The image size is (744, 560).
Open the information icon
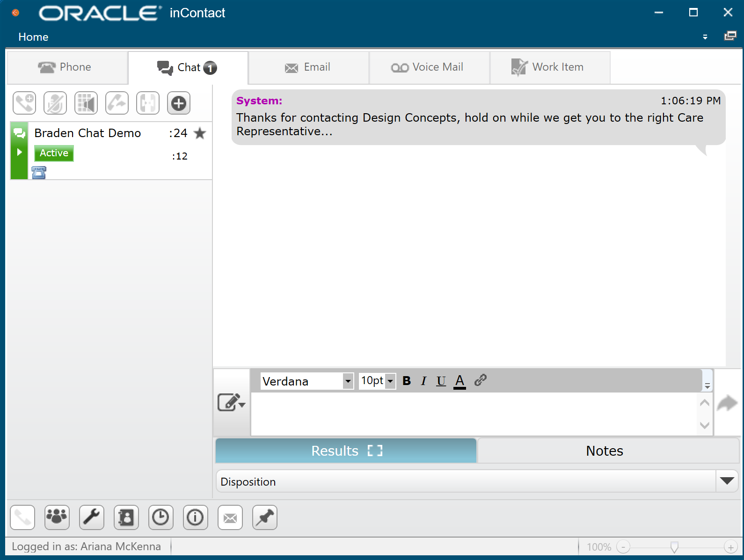click(196, 517)
